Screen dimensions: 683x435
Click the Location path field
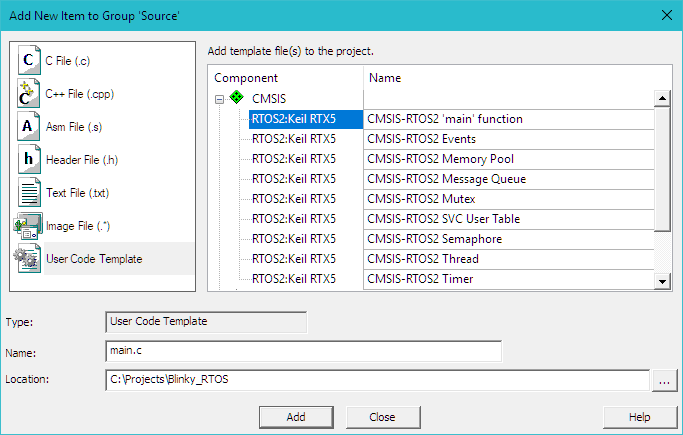pyautogui.click(x=377, y=380)
